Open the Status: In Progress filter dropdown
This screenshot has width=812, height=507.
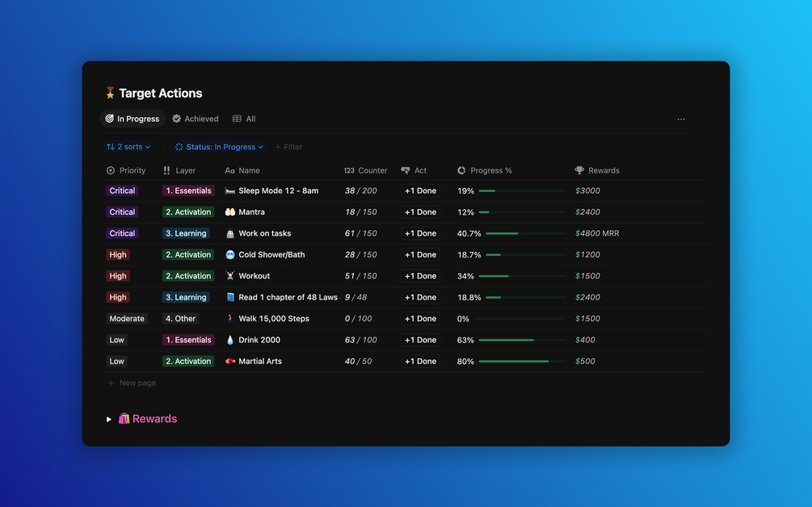tap(219, 147)
